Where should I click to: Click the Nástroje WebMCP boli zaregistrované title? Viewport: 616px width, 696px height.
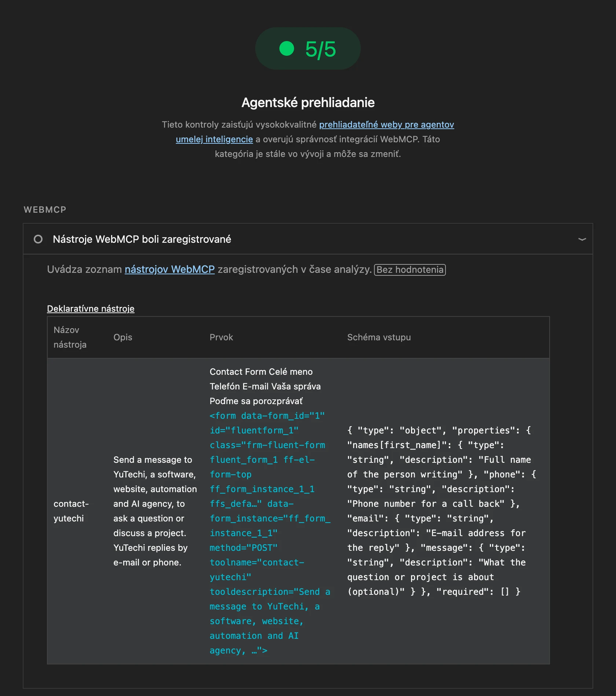142,239
